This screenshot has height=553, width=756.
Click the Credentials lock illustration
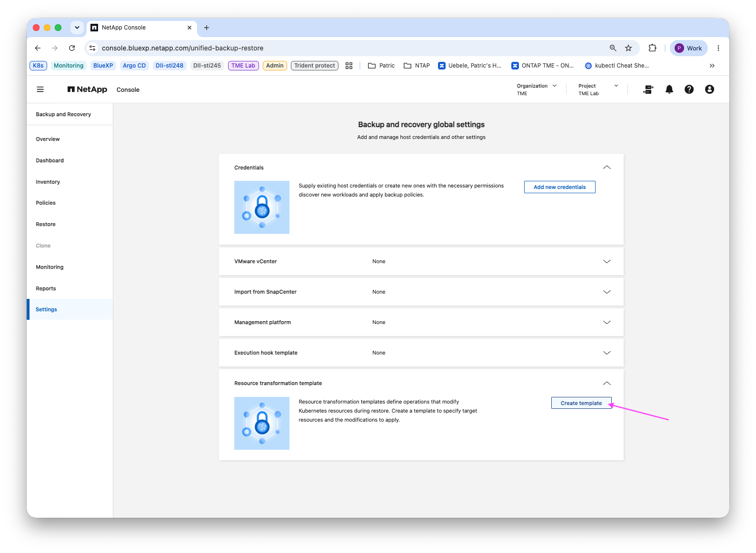262,207
